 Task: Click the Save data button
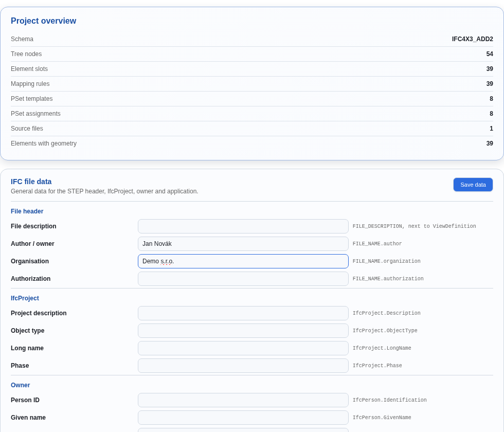point(473,185)
